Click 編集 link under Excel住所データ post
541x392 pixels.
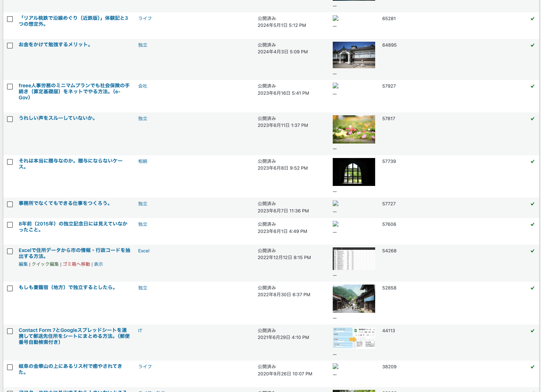pyautogui.click(x=23, y=264)
